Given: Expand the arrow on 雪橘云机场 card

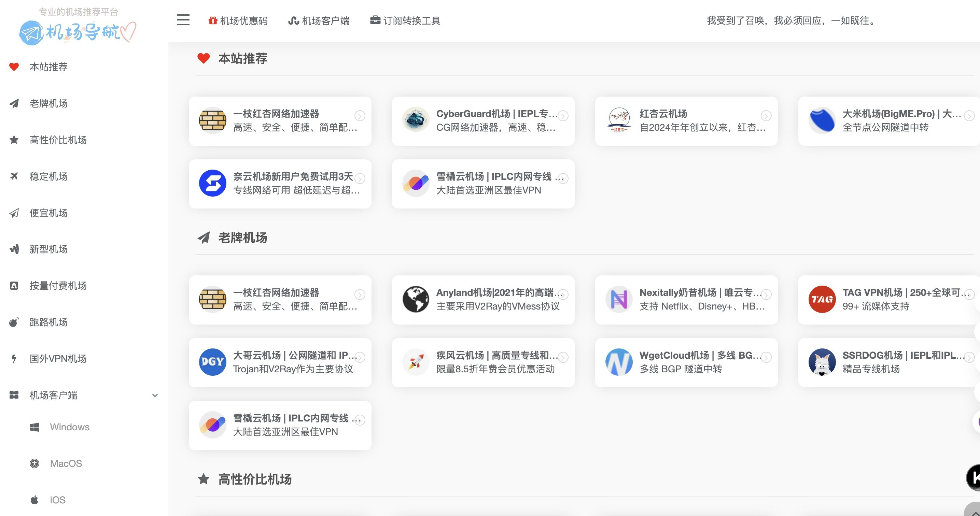Looking at the screenshot, I should pyautogui.click(x=562, y=178).
